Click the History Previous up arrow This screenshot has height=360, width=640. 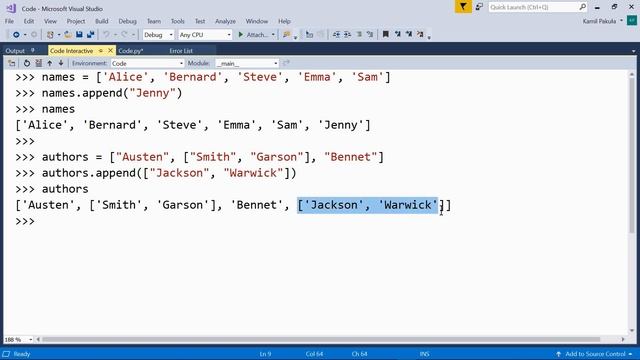point(50,63)
